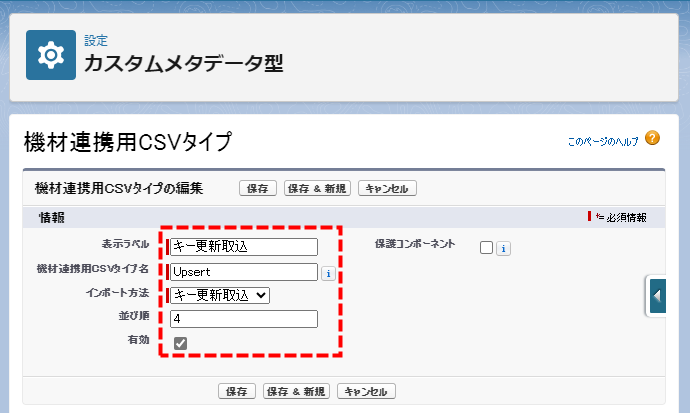Focus the 表示ラベル text field
690x413 pixels.
point(244,247)
